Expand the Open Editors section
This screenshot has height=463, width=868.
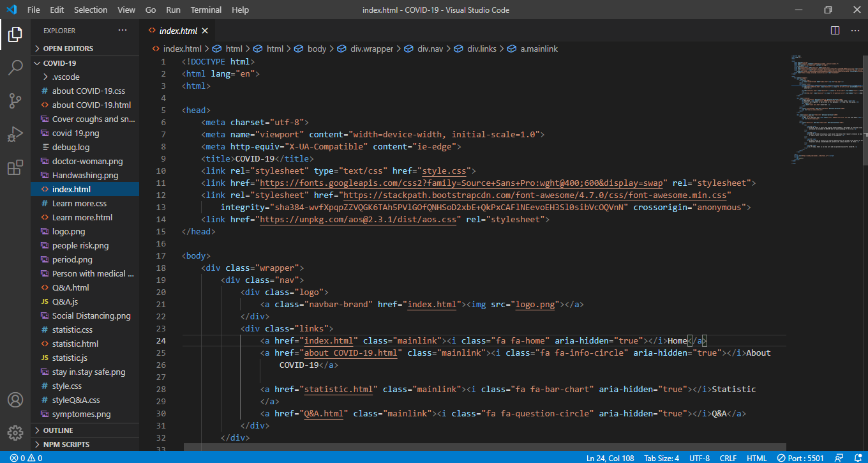[x=85, y=49]
